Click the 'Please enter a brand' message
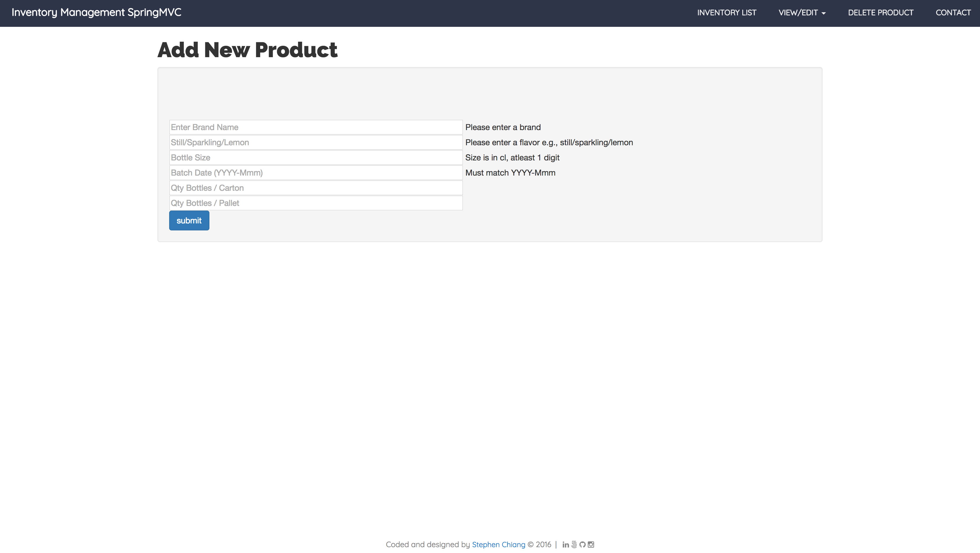980x553 pixels. 503,127
